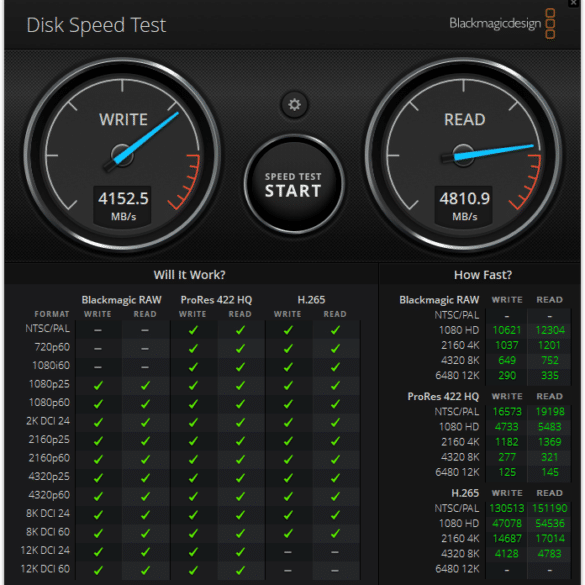The image size is (585, 585).
Task: Click the write speed value 4152.5
Action: (x=123, y=198)
